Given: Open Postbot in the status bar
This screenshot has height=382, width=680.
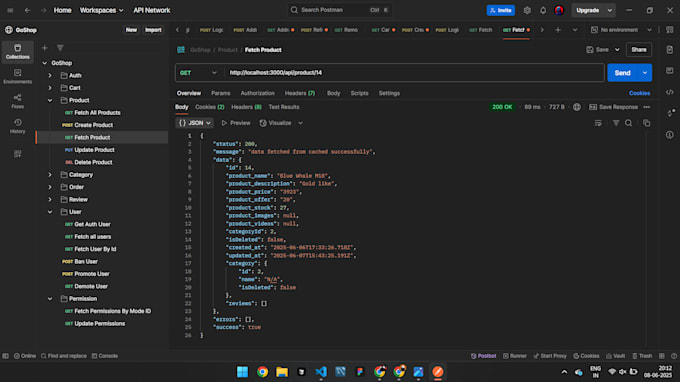Looking at the screenshot, I should pyautogui.click(x=483, y=356).
